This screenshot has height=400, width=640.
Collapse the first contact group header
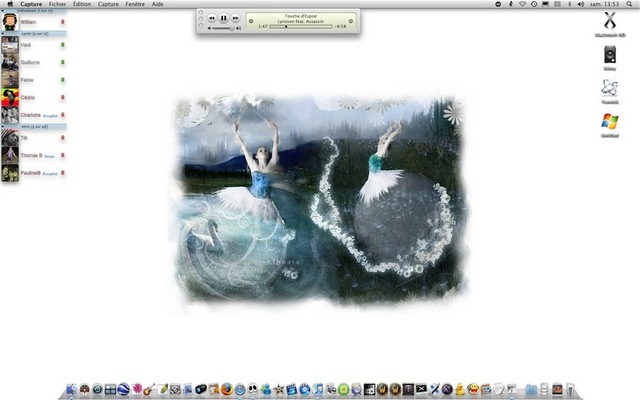(33, 11)
